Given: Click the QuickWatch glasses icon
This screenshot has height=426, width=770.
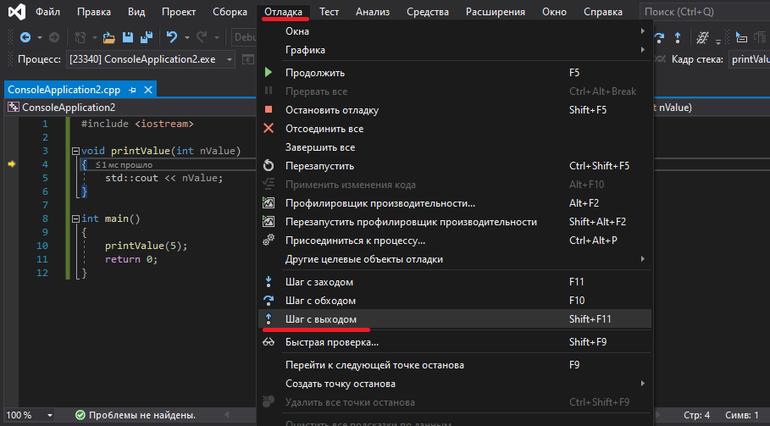Looking at the screenshot, I should pyautogui.click(x=269, y=342).
